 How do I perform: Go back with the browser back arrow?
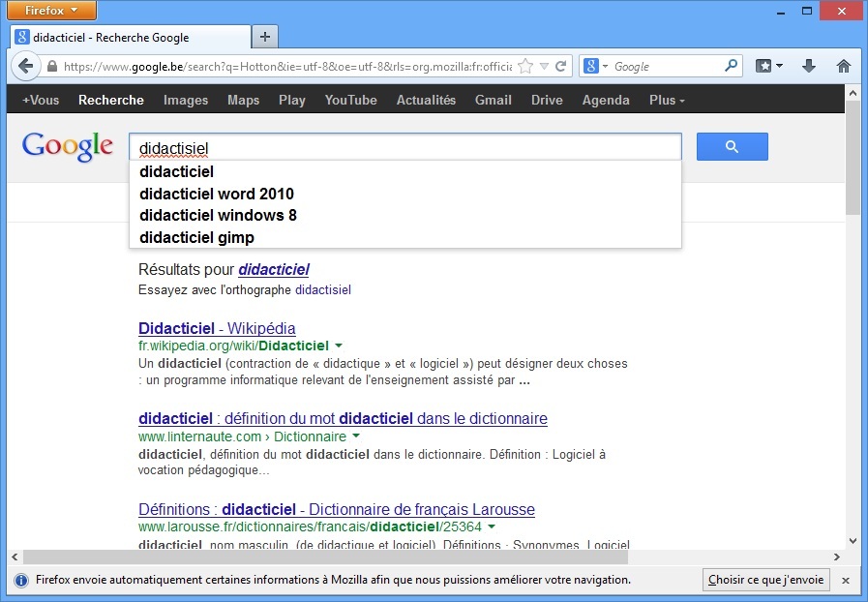click(25, 67)
